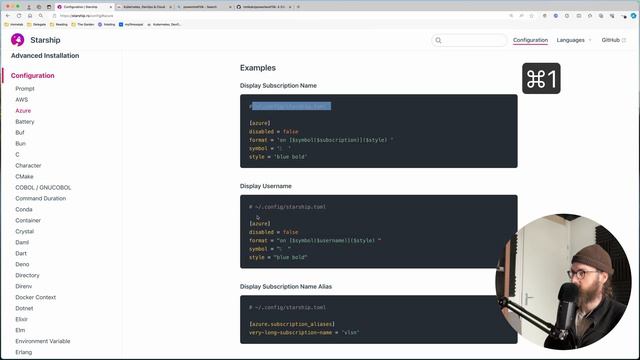640x360 pixels.
Task: Open the Kubernetes DevO... bookmark
Action: click(164, 24)
